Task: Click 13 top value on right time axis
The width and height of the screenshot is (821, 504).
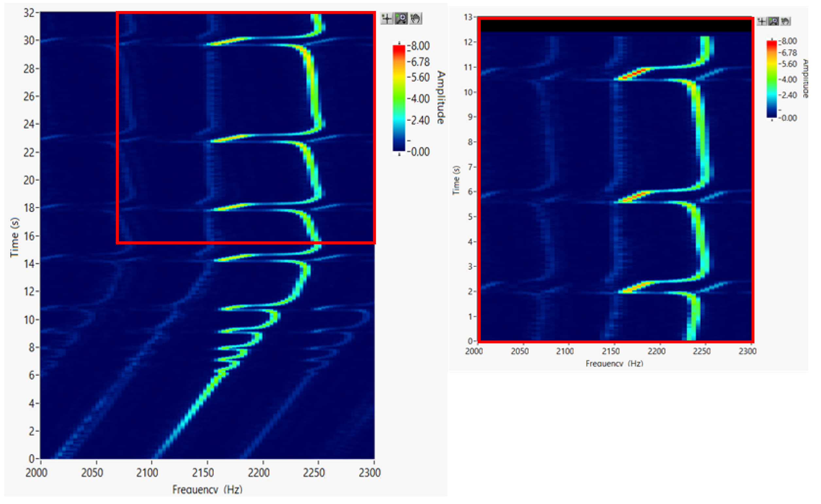Action: click(x=468, y=17)
